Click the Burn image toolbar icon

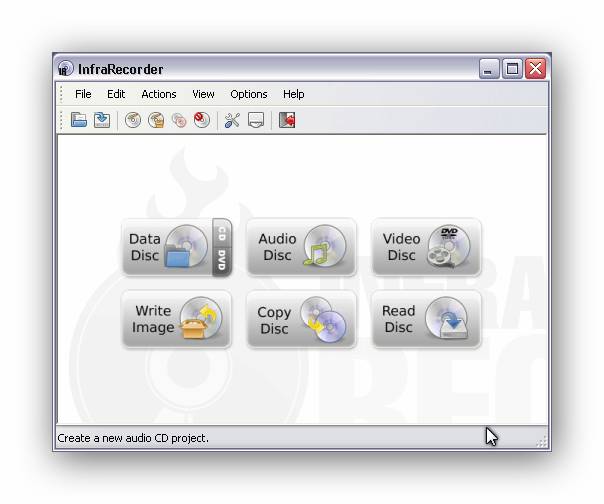pos(156,120)
